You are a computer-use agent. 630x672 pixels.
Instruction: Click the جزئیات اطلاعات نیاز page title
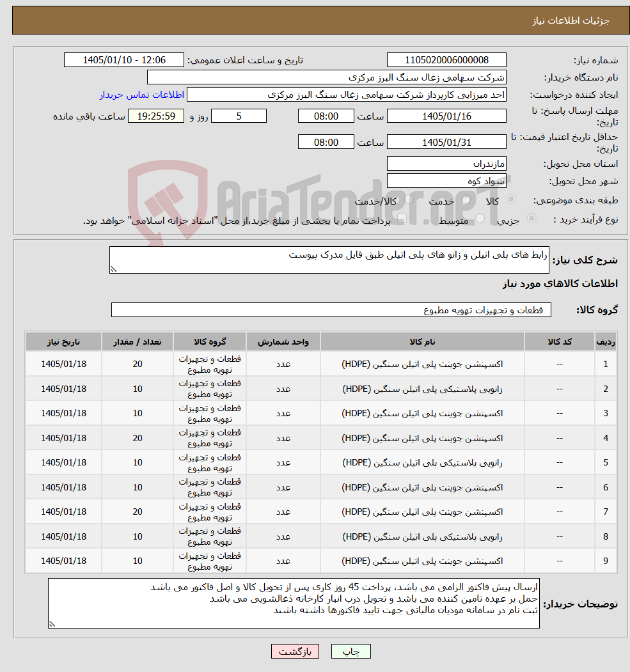click(571, 20)
